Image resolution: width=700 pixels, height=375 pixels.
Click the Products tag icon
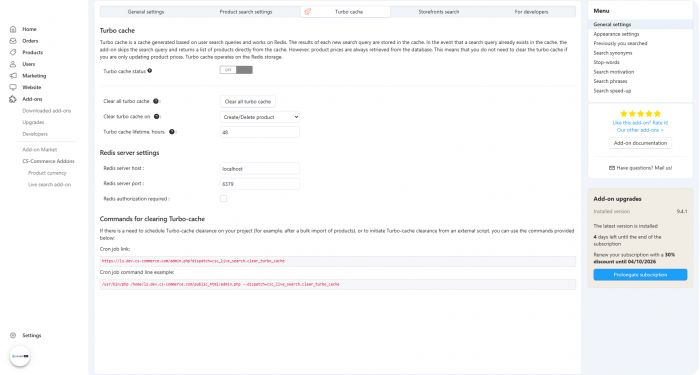tap(13, 52)
